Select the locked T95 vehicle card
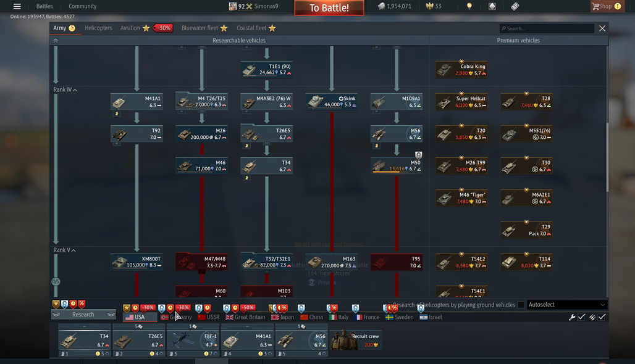The height and width of the screenshot is (364, 635). (x=397, y=262)
